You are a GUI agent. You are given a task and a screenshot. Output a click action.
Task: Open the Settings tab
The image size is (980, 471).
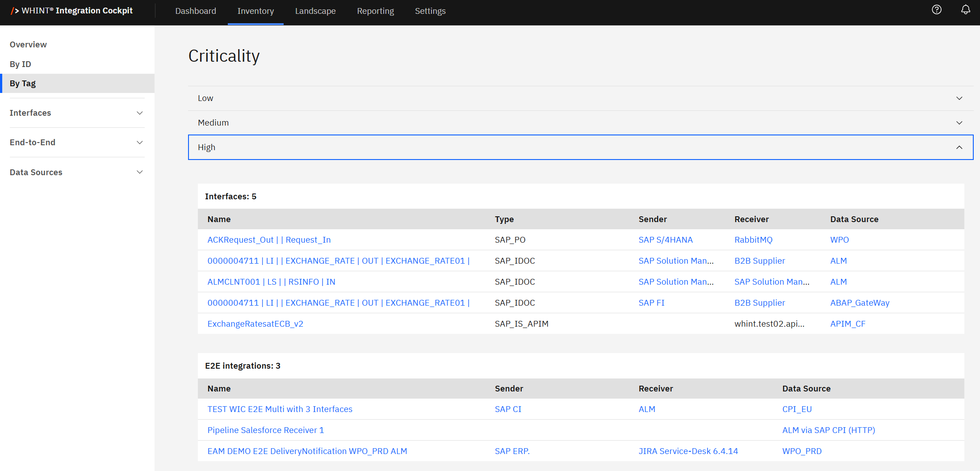[x=430, y=11]
